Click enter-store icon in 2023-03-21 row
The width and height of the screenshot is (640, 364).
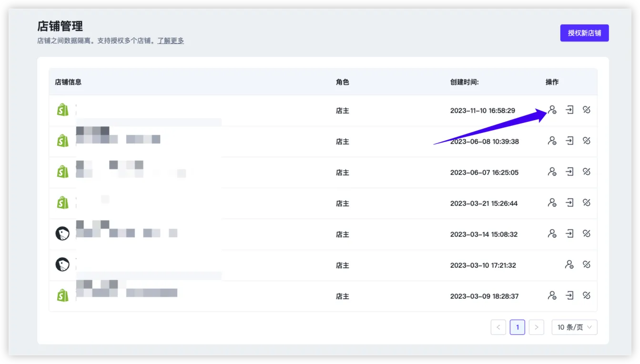click(569, 203)
